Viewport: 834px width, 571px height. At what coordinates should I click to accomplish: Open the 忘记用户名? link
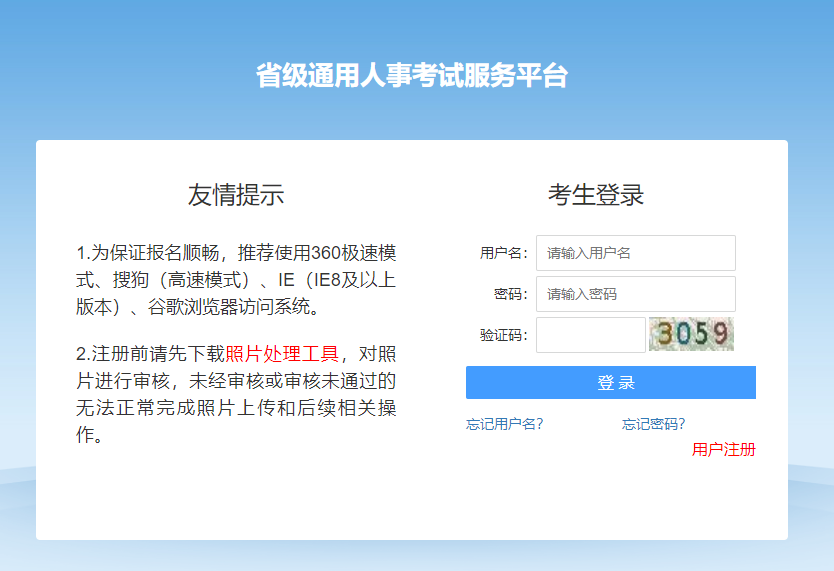(504, 424)
